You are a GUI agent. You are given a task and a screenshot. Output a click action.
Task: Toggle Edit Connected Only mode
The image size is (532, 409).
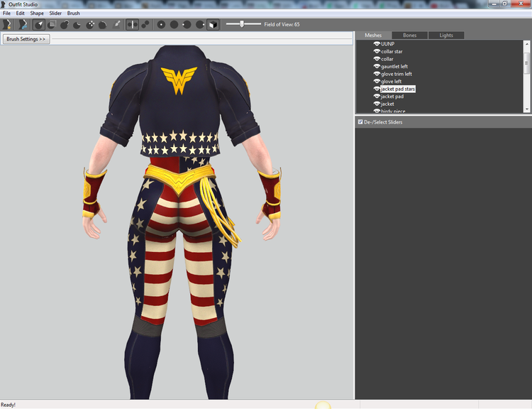tap(145, 24)
